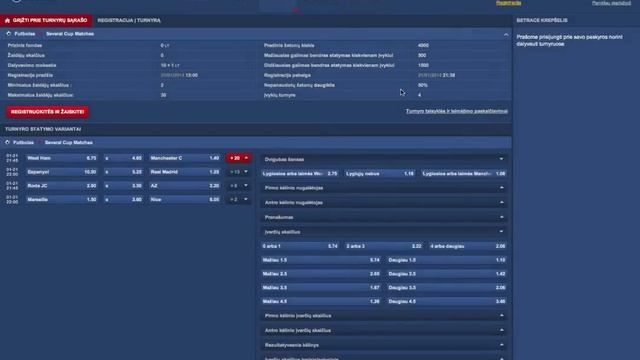Bet on Manchester C win at 1.40
The width and height of the screenshot is (640, 360).
point(185,158)
